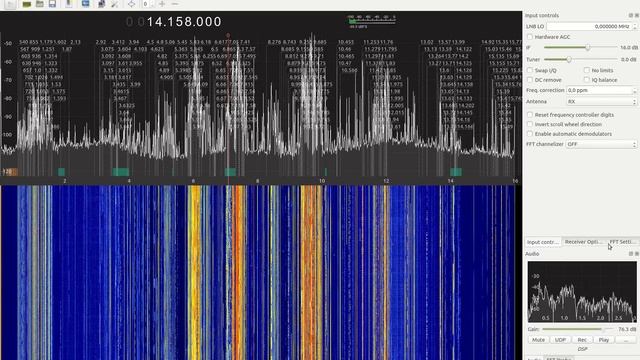
Task: Enable DC remove checkbox
Action: coord(530,80)
